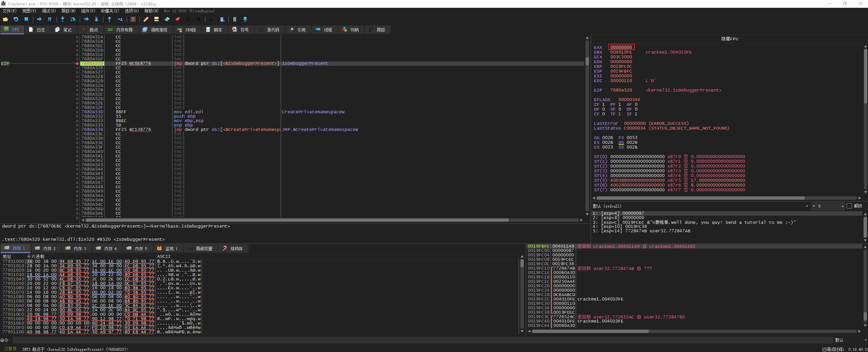Open the 默认 (stdcall) calling convention dropdown
This screenshot has height=352, width=868.
807,206
